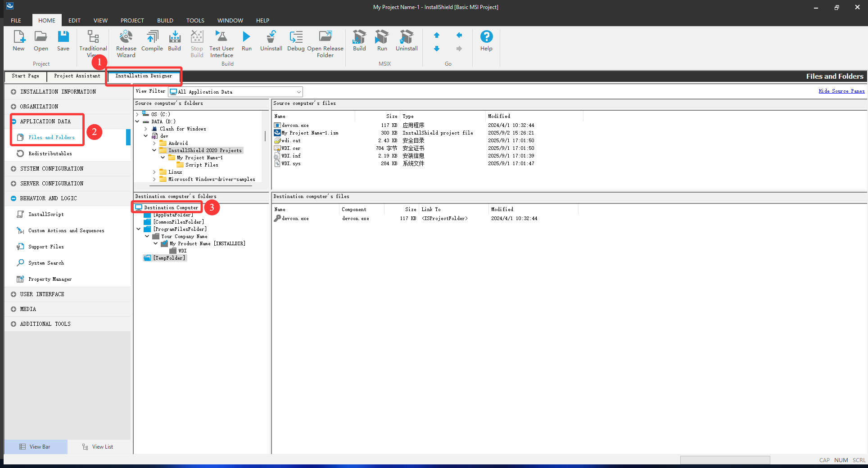Expand the Android folder node
The image size is (868, 468).
(154, 143)
